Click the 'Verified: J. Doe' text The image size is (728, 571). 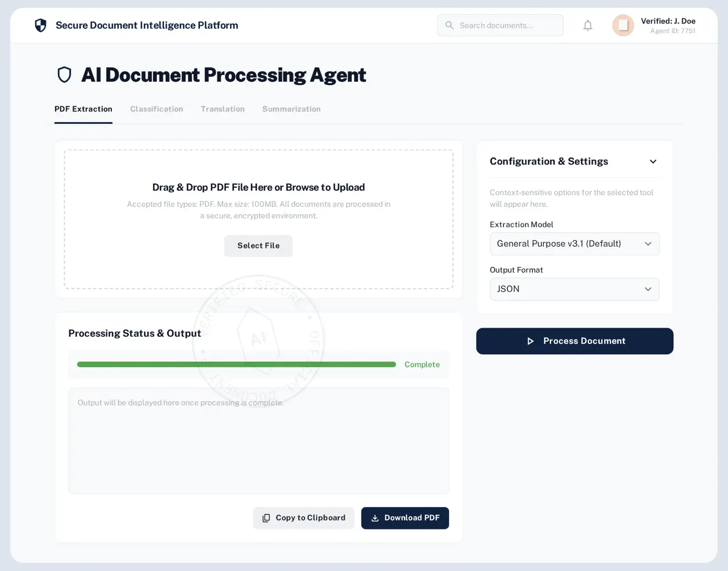(x=668, y=21)
